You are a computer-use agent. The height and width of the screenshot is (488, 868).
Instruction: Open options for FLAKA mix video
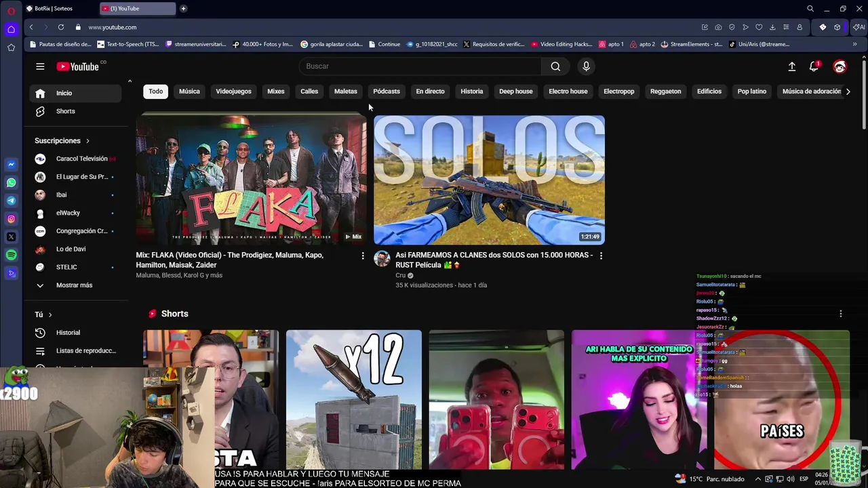pyautogui.click(x=363, y=256)
